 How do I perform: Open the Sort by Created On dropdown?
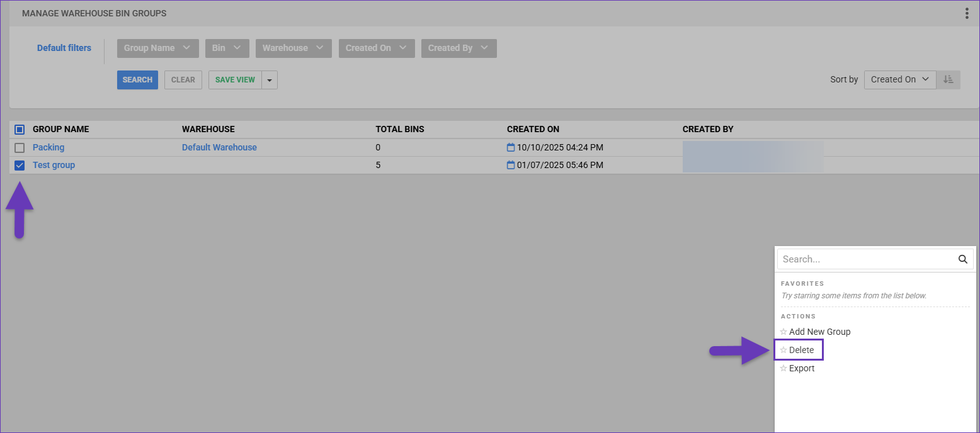click(x=899, y=79)
